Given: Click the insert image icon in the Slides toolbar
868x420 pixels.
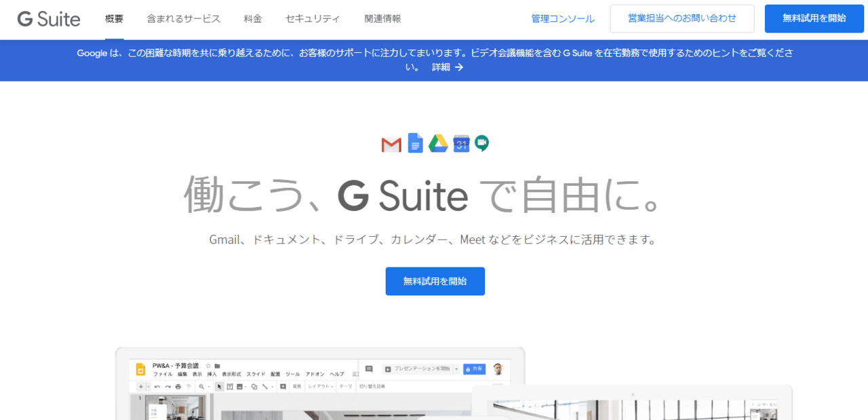Looking at the screenshot, I should (x=240, y=387).
